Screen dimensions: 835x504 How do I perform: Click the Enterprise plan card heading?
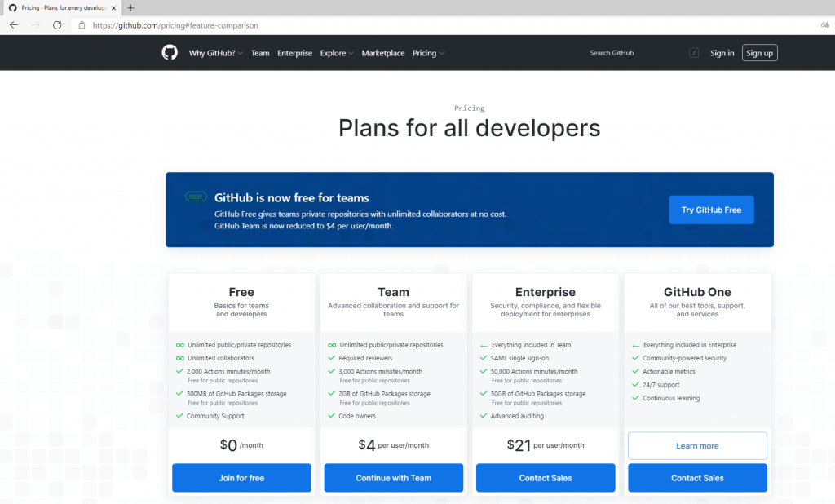pyautogui.click(x=546, y=292)
